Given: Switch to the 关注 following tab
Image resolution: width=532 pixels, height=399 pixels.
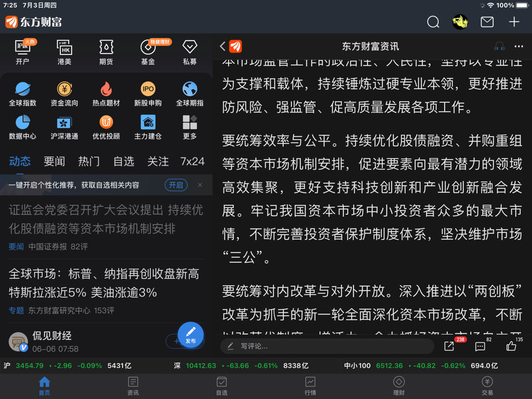Looking at the screenshot, I should click(x=158, y=161).
